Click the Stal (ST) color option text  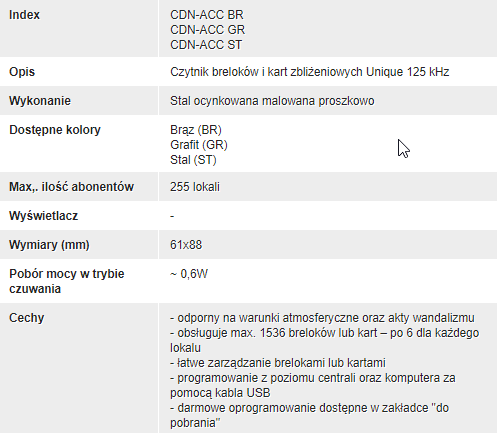[x=193, y=160]
